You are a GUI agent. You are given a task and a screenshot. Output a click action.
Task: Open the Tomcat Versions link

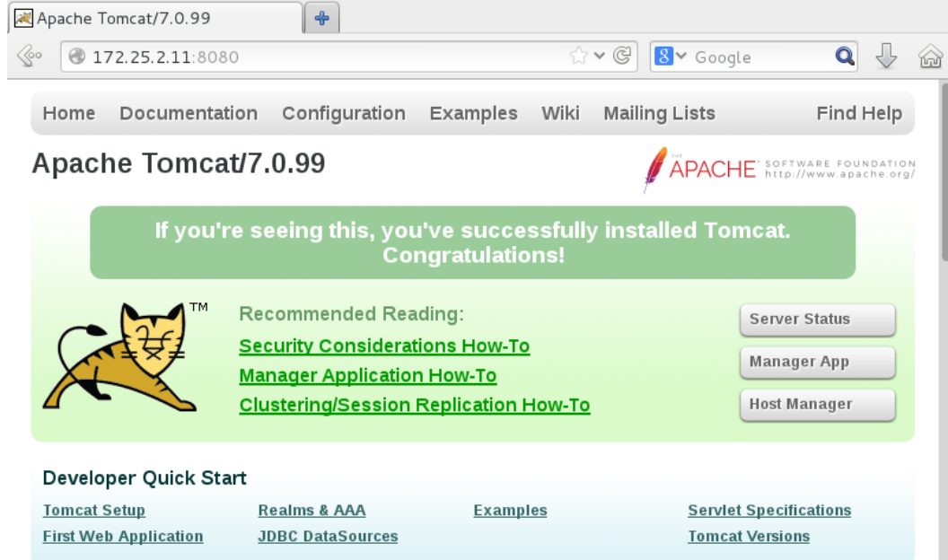click(749, 537)
